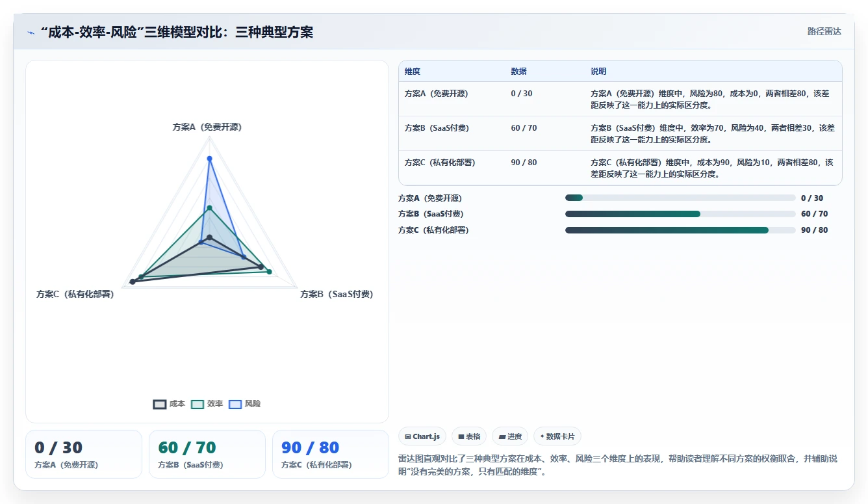Click the page title “成本-效率-风险”三维模型对比

pyautogui.click(x=177, y=32)
